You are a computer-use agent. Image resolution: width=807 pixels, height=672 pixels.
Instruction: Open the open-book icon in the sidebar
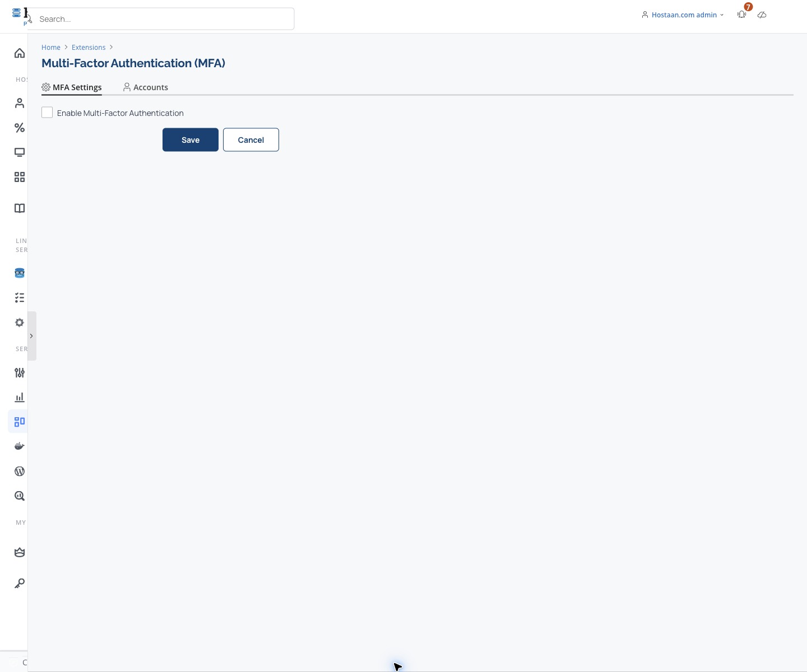[20, 208]
